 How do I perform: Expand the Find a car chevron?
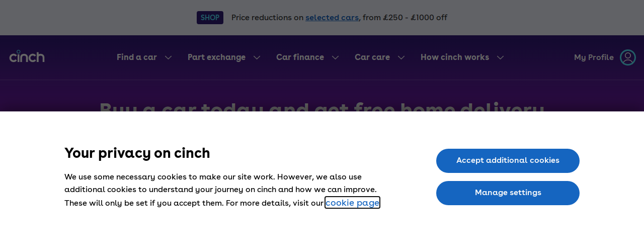tap(169, 57)
